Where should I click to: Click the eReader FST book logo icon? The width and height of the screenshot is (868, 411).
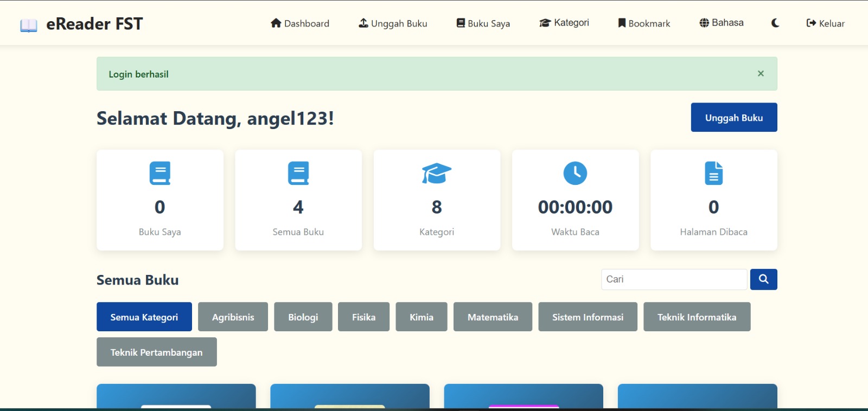pyautogui.click(x=29, y=25)
